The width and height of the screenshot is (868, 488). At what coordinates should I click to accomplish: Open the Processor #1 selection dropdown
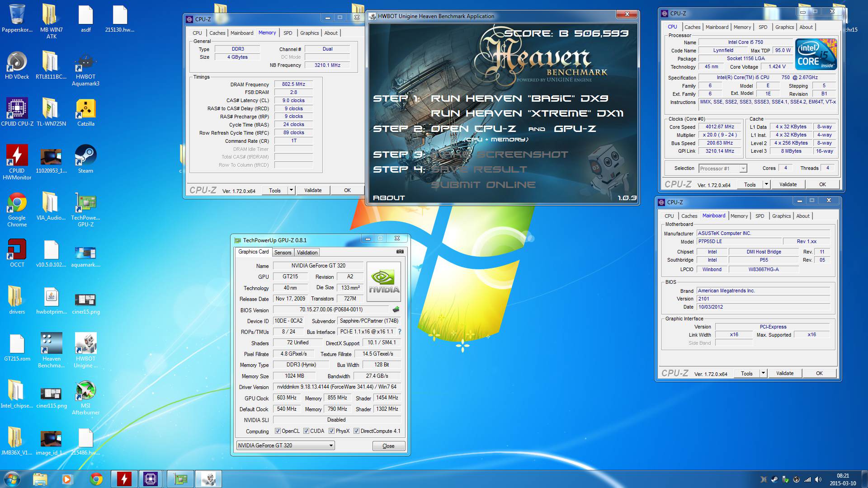coord(722,169)
